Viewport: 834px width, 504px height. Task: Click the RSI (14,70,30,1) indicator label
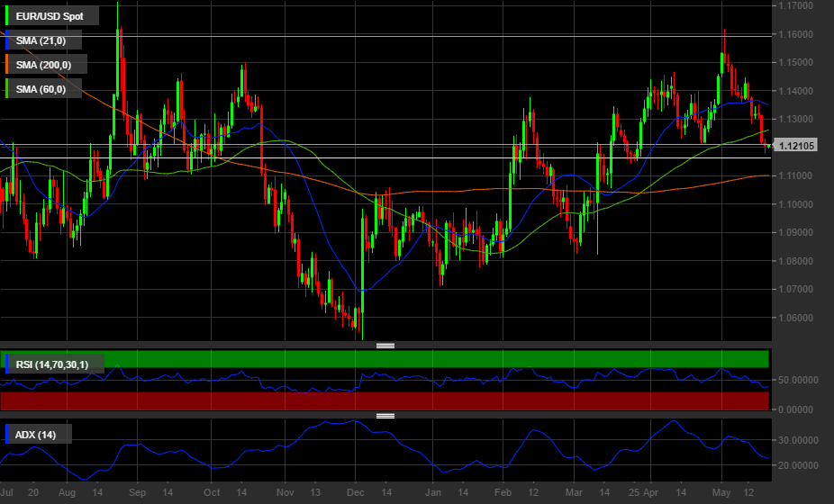(58, 364)
